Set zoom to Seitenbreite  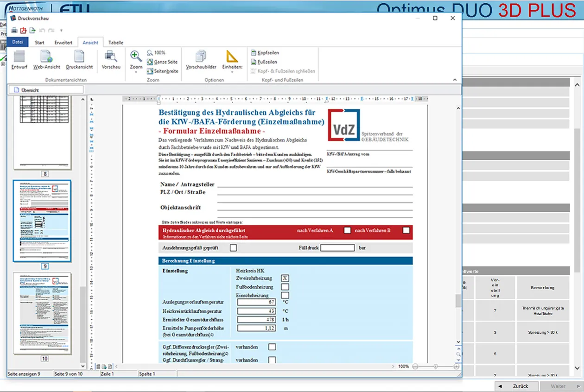(163, 71)
